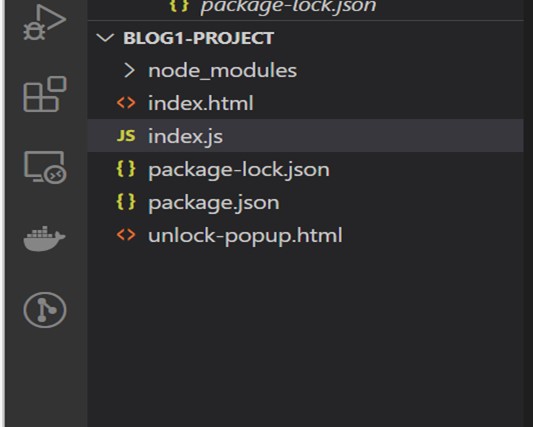Screen dimensions: 533x427
Task: Open the Git Graph view
Action: click(45, 310)
